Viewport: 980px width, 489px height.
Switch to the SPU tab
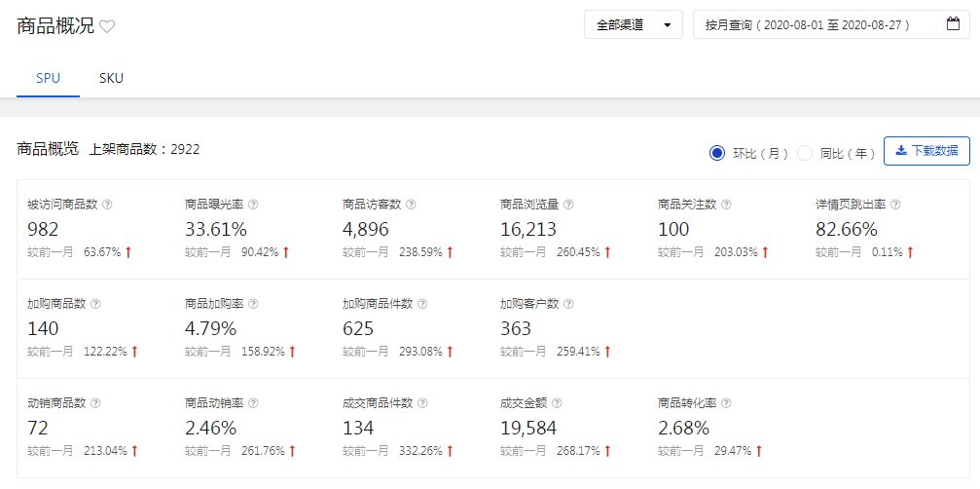pyautogui.click(x=48, y=78)
